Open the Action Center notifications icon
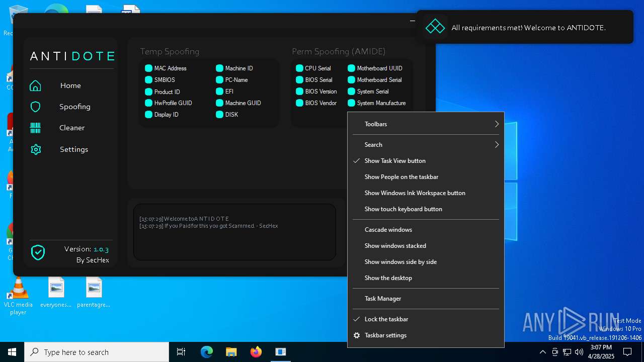 pyautogui.click(x=627, y=352)
